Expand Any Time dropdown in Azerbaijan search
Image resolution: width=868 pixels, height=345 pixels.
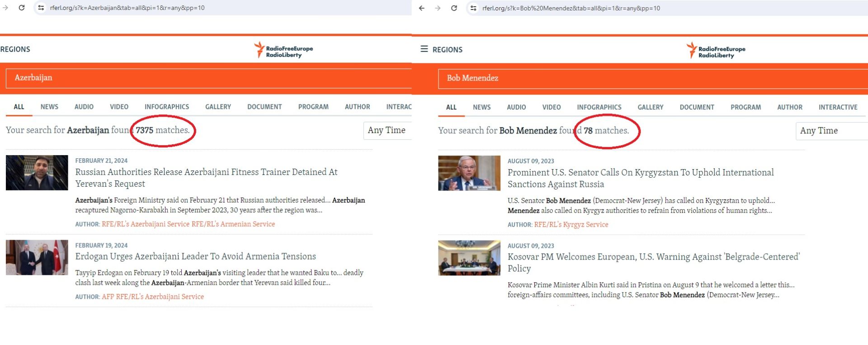coord(387,130)
